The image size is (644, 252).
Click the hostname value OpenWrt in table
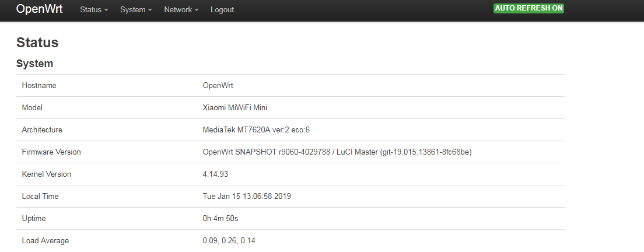pos(218,85)
